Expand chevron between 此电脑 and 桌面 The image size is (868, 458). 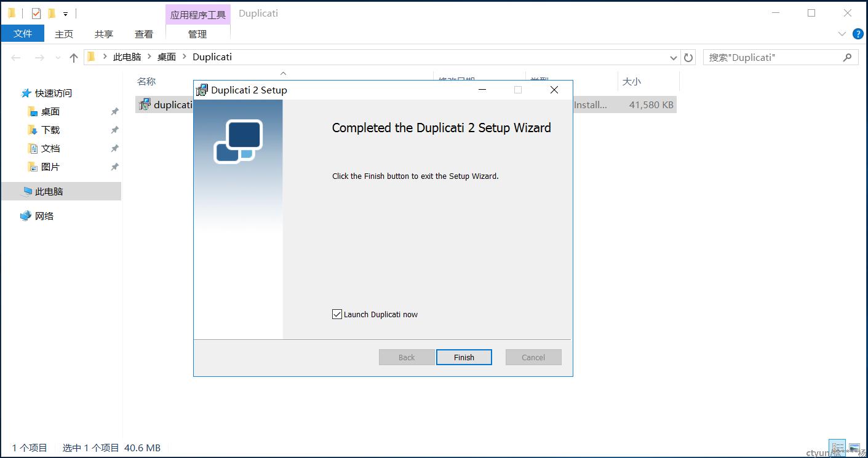(x=149, y=57)
